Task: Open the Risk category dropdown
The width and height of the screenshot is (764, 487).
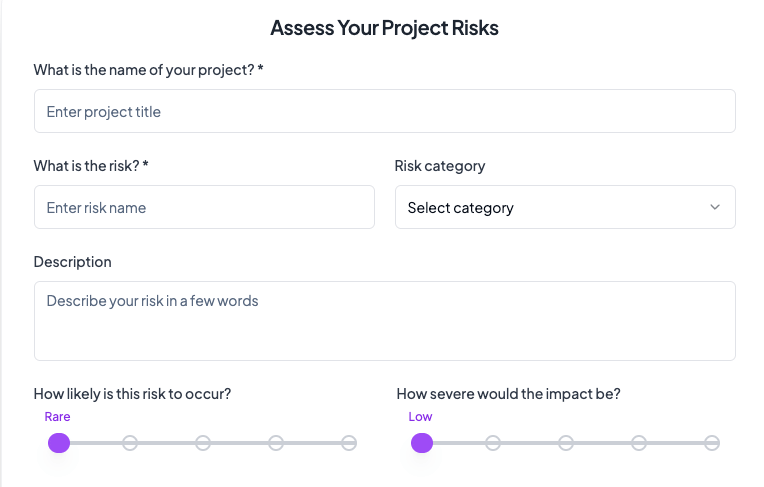Action: [x=565, y=207]
